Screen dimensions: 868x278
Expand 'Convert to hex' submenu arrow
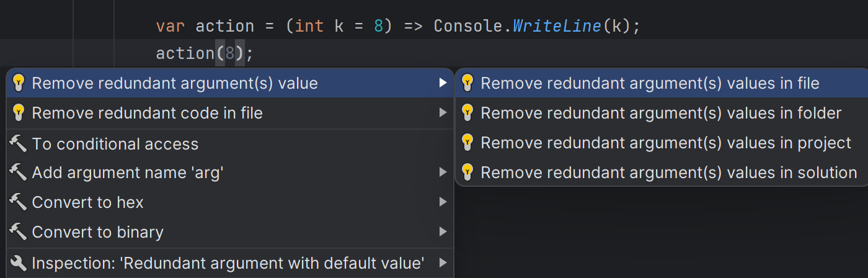(x=442, y=202)
